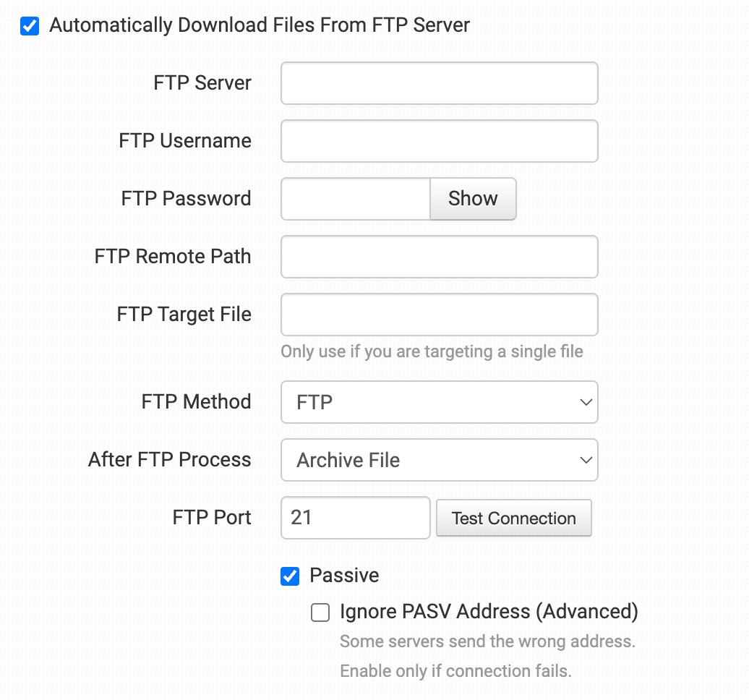Image resolution: width=749 pixels, height=700 pixels.
Task: Disable the Passive checkbox
Action: point(290,576)
